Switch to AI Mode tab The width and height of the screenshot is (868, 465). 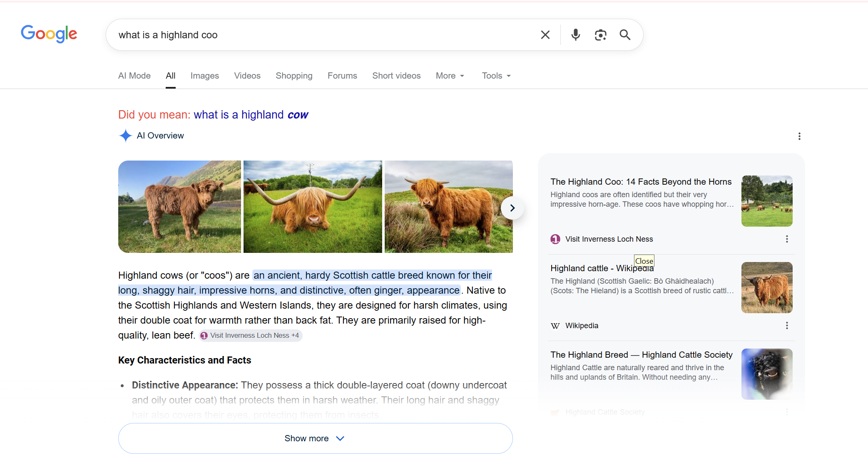(134, 76)
